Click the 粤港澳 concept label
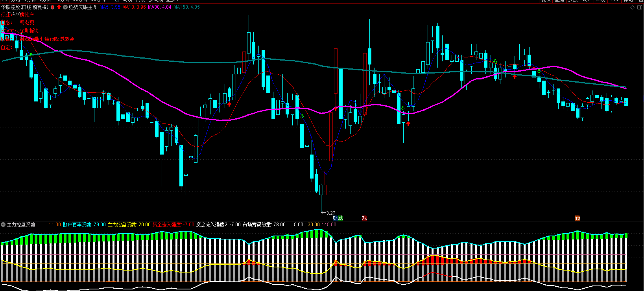 click(x=27, y=23)
